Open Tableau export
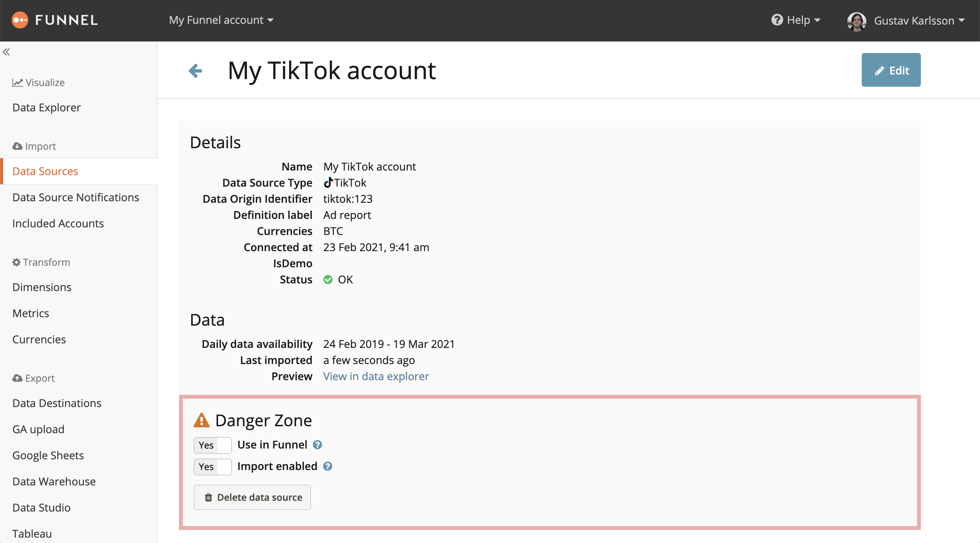The height and width of the screenshot is (543, 980). [x=32, y=534]
